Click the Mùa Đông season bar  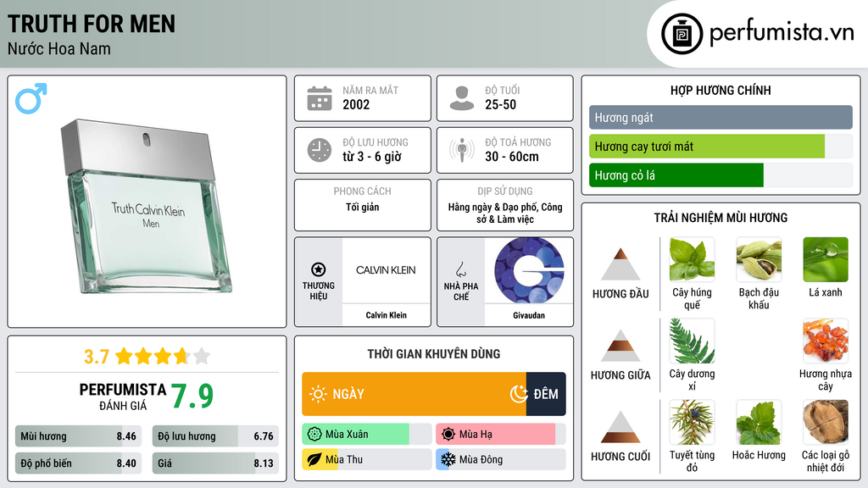coord(501,459)
